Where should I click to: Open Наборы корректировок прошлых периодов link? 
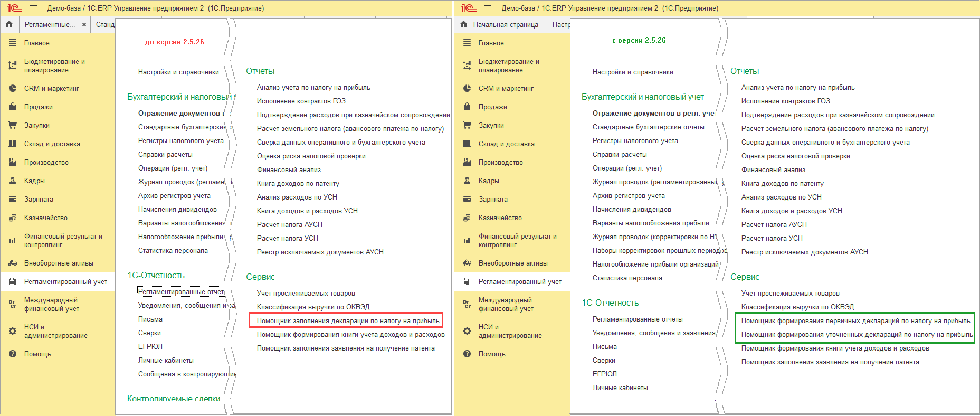(660, 251)
